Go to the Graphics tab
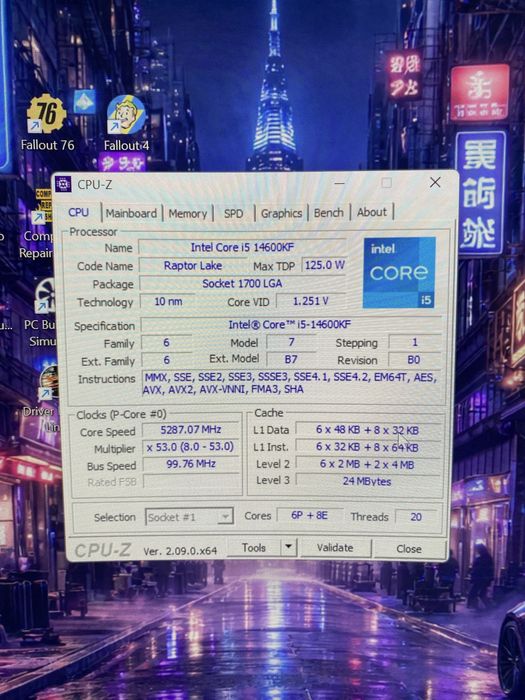Image resolution: width=525 pixels, height=700 pixels. tap(281, 213)
